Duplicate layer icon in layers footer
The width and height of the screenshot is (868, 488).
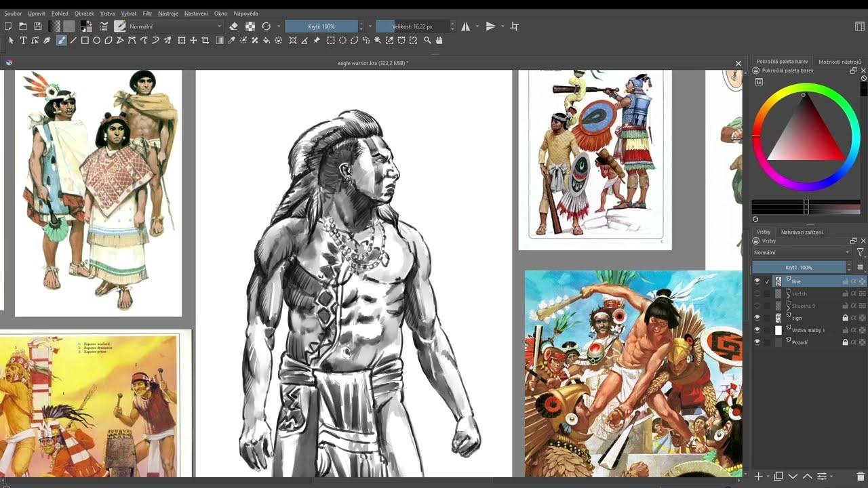click(778, 476)
